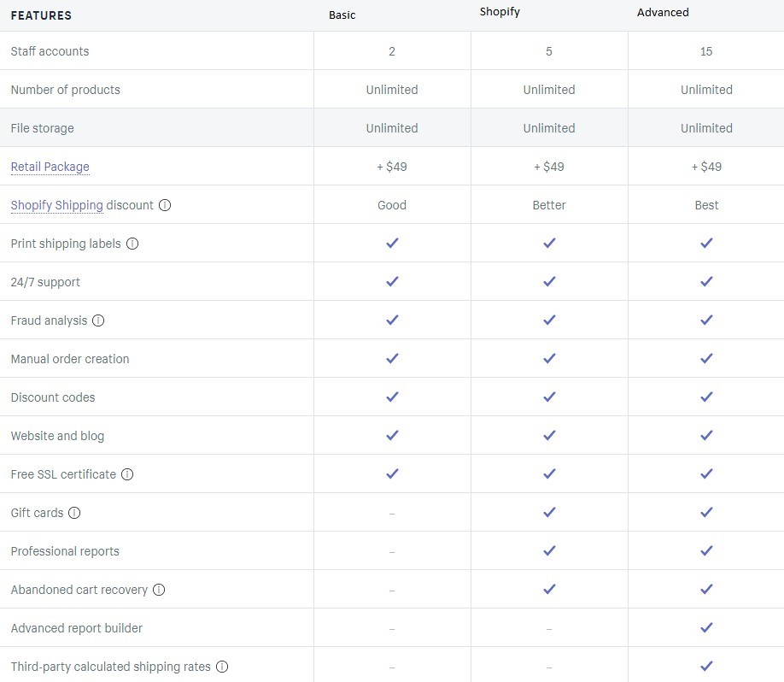Click Shopify checkmark for Abandoned cart recovery
Viewport: 784px width, 682px height.
pyautogui.click(x=549, y=589)
